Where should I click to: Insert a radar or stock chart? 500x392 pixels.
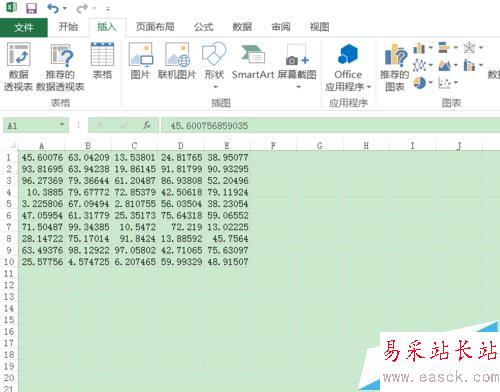(470, 48)
